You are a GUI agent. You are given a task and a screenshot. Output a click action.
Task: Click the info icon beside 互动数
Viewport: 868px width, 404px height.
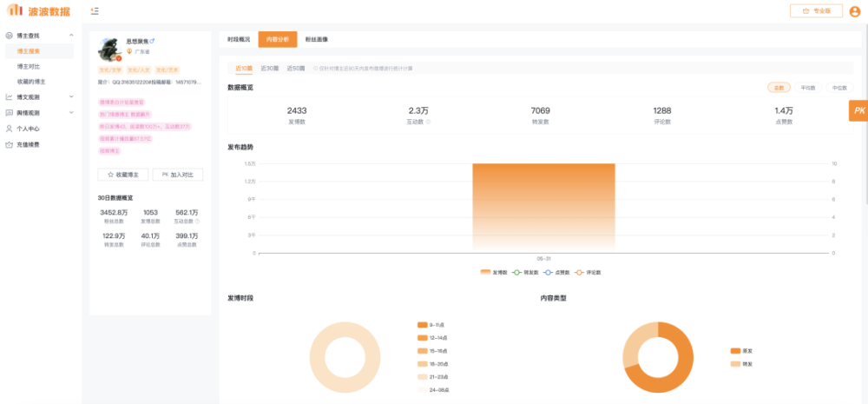pyautogui.click(x=429, y=122)
